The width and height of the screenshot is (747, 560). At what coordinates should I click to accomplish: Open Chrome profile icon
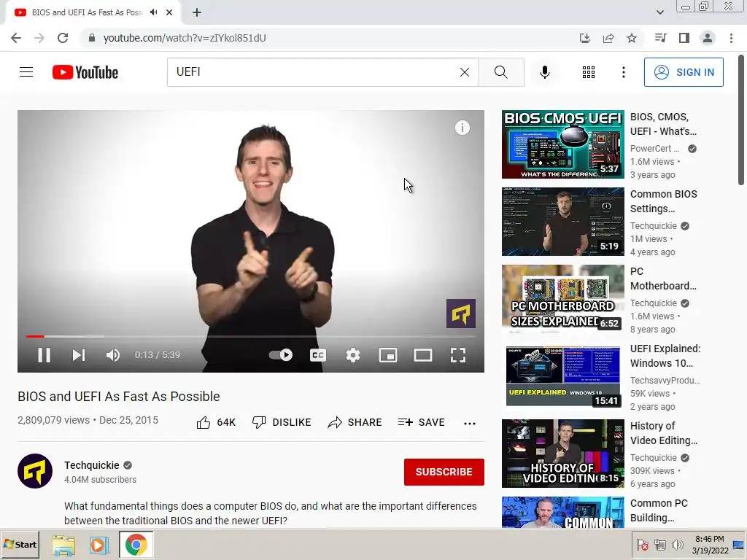tap(708, 38)
